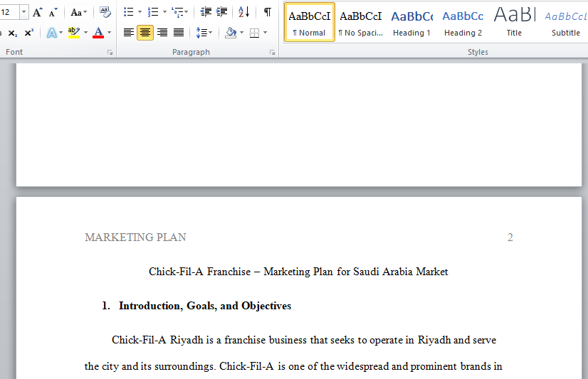The image size is (588, 379).
Task: Toggle Show/Hide paragraph marks
Action: tap(268, 12)
